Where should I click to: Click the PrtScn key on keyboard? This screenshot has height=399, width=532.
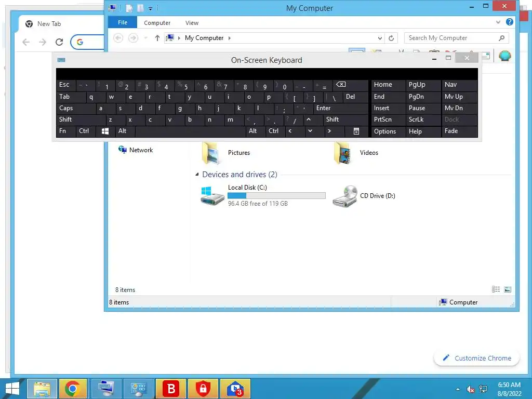389,120
